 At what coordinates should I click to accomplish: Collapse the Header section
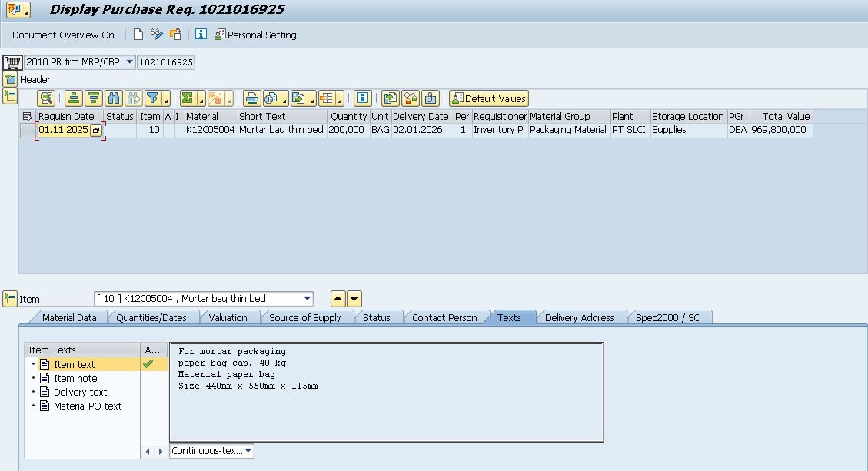9,79
